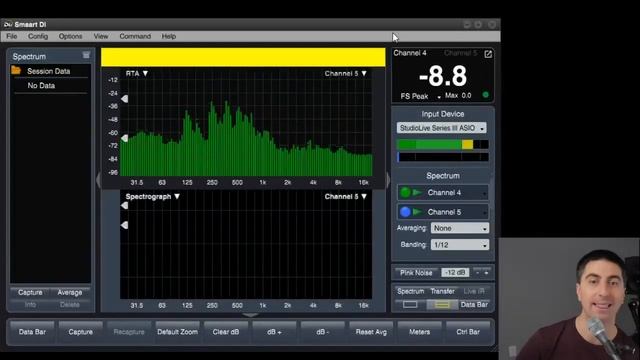
Task: Open the View menu
Action: (x=101, y=36)
